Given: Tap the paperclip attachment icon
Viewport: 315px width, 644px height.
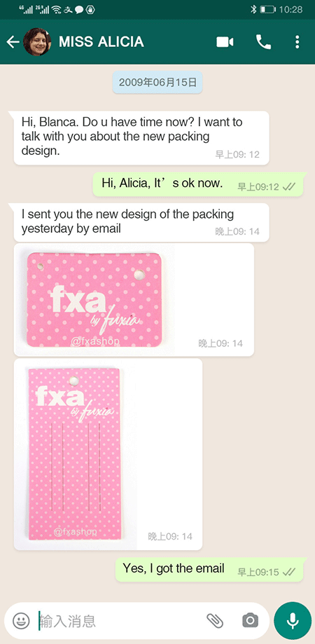Looking at the screenshot, I should (x=214, y=621).
